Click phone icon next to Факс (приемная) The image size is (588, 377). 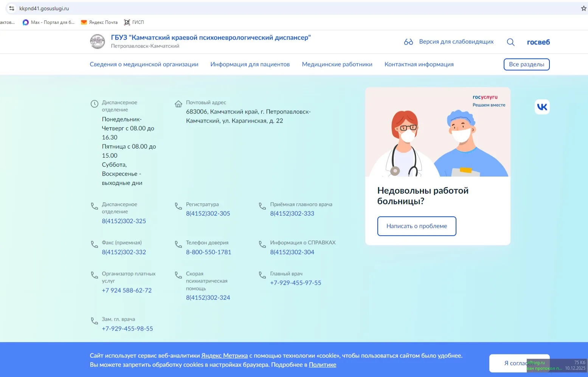tap(95, 244)
